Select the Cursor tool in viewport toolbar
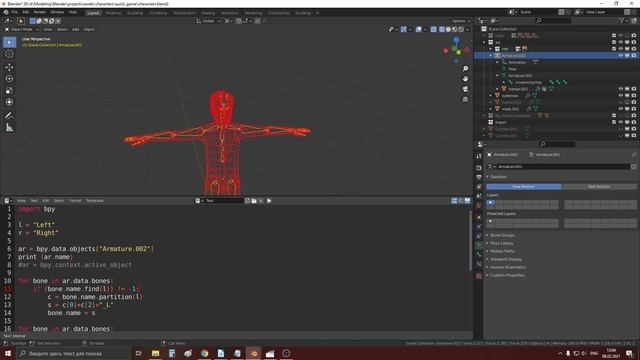Image resolution: width=640 pixels, height=360 pixels. [x=9, y=54]
